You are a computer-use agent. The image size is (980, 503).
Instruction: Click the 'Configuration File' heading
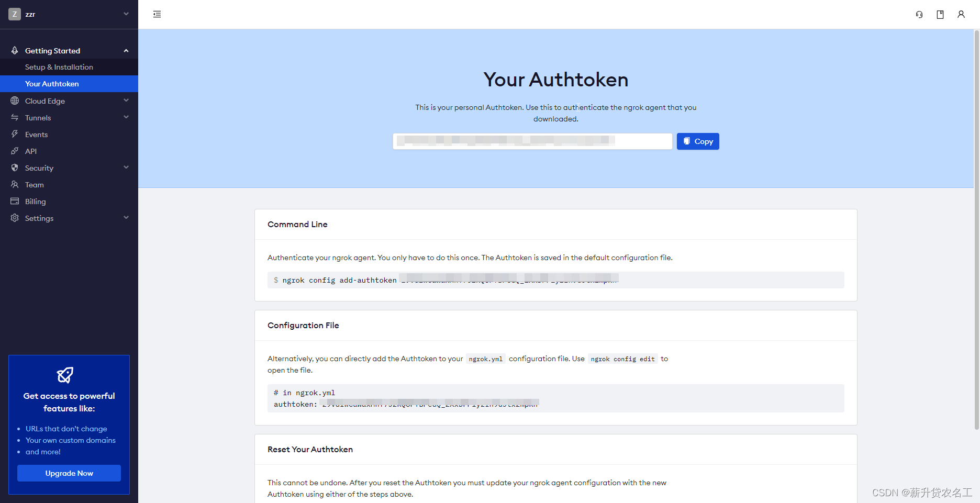click(303, 325)
